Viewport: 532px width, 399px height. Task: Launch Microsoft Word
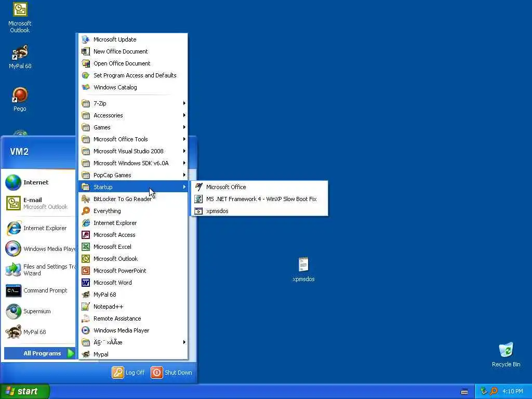pyautogui.click(x=133, y=283)
